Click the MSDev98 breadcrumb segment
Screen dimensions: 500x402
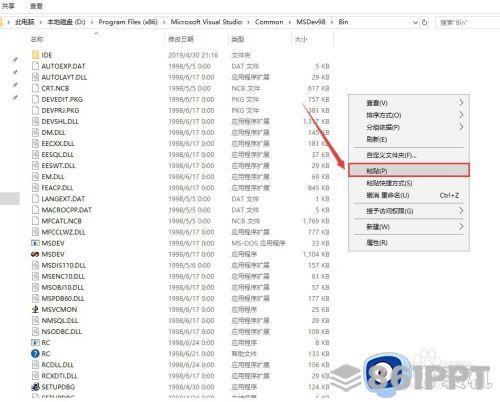(311, 22)
